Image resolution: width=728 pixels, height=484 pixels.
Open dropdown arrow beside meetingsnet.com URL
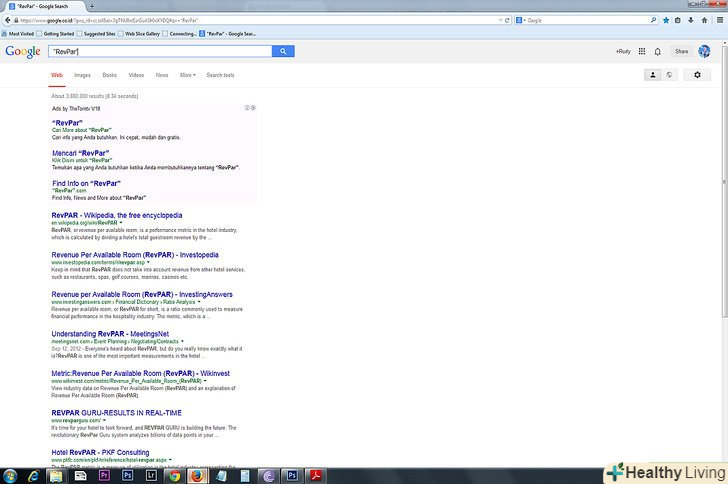(182, 341)
